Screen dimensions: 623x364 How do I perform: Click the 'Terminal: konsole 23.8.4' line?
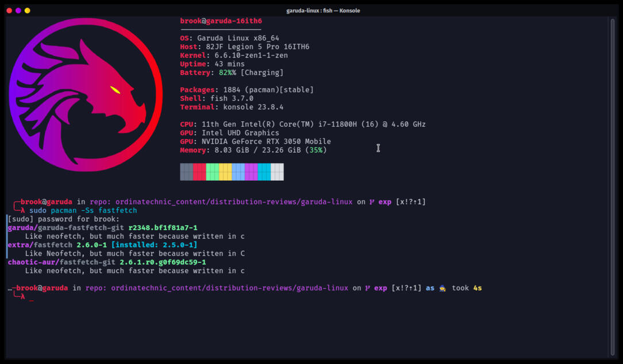(232, 107)
